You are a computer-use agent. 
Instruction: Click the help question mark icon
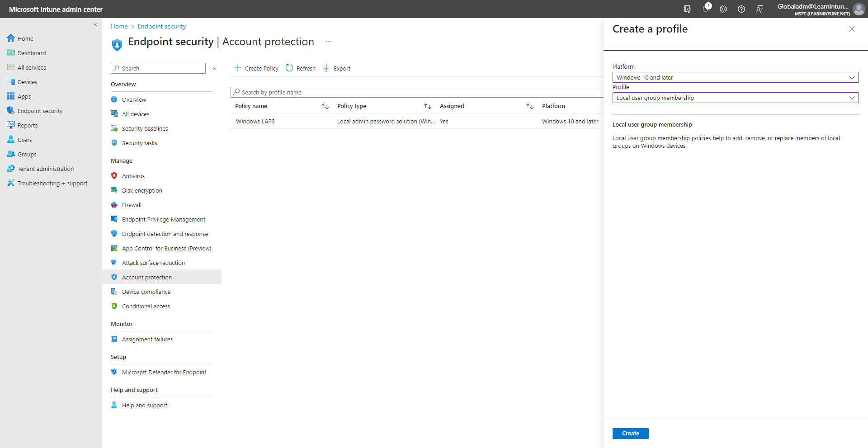point(741,9)
